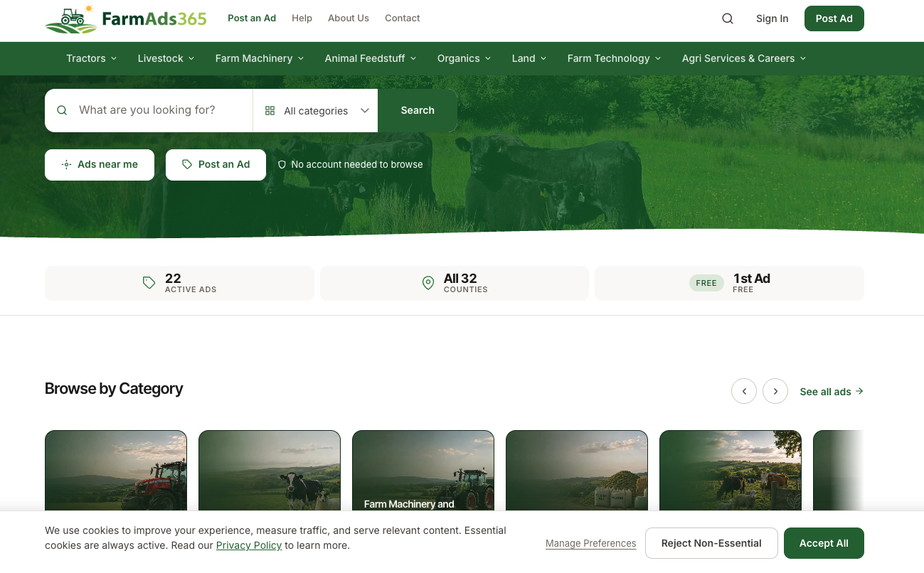
Task: Expand the Tractors menu
Action: point(92,58)
